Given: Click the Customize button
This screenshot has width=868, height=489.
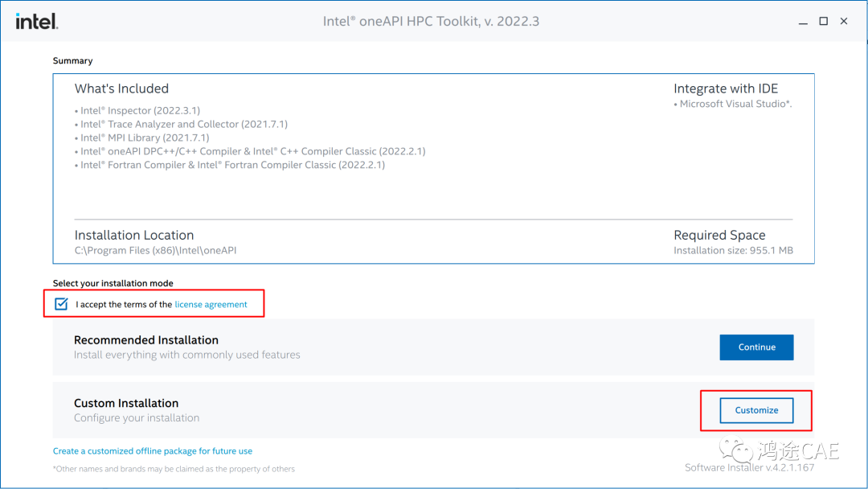Looking at the screenshot, I should click(756, 410).
